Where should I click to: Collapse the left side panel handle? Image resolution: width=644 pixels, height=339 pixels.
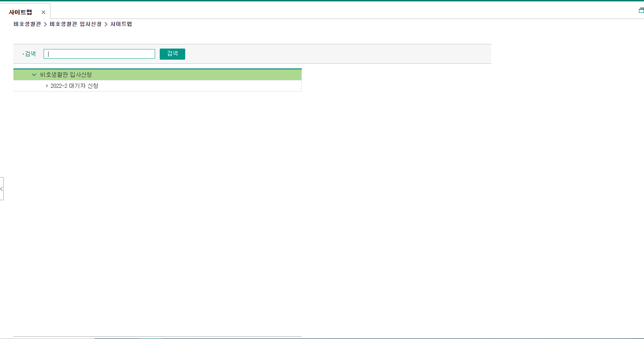(2, 189)
